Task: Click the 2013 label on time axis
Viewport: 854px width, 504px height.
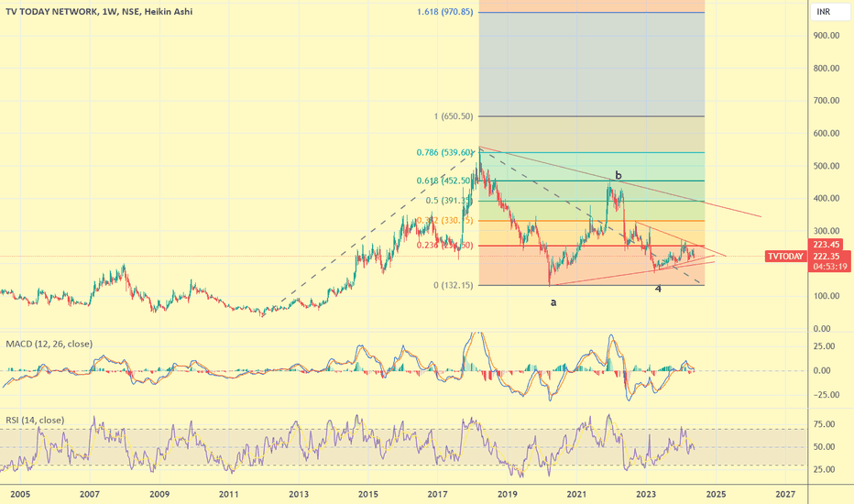Action: click(299, 494)
